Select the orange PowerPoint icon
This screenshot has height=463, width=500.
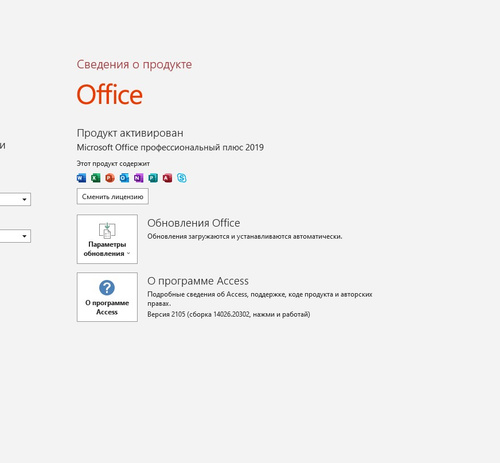(x=110, y=178)
